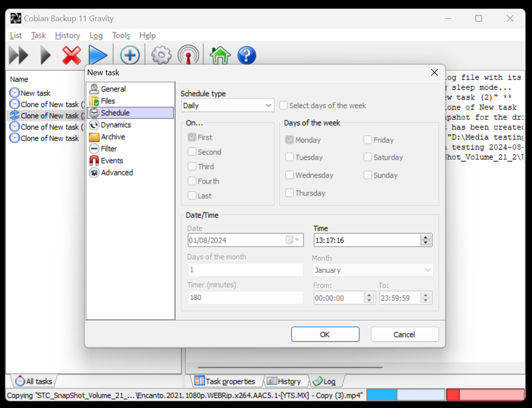Enable the Monday checkbox
The image size is (532, 408).
pyautogui.click(x=289, y=140)
